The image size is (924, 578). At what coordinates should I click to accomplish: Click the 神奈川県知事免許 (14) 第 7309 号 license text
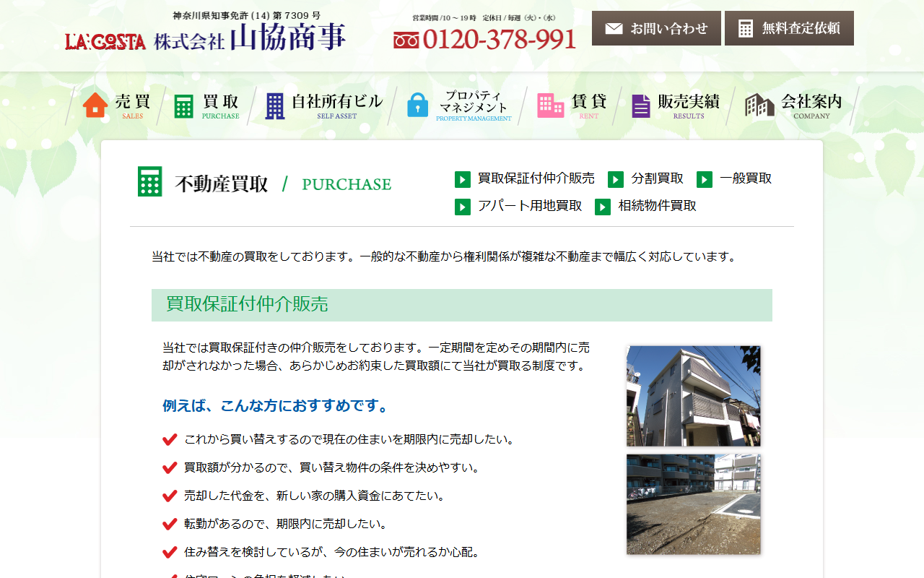click(247, 15)
